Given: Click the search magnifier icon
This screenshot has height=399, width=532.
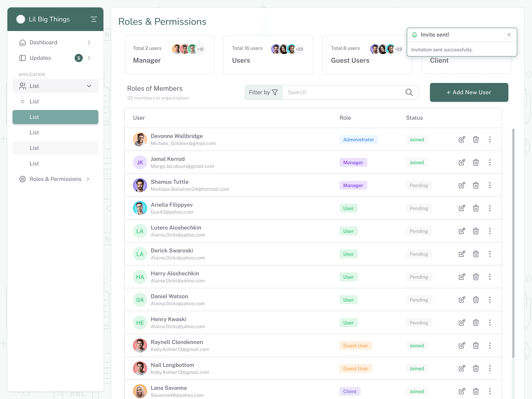Looking at the screenshot, I should (x=409, y=92).
